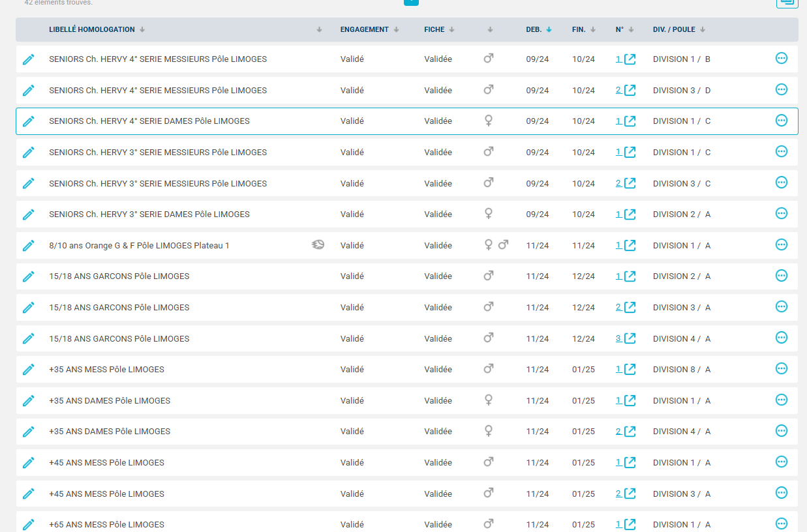This screenshot has width=807, height=532.
Task: Open more options for Division 1 / B row
Action: point(781,59)
